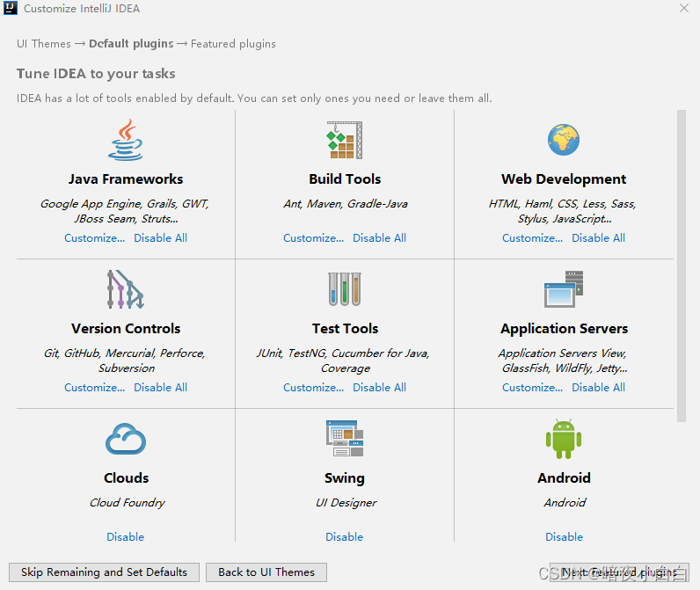Viewport: 700px width, 590px height.
Task: Open Customize for Java Frameworks
Action: 95,238
